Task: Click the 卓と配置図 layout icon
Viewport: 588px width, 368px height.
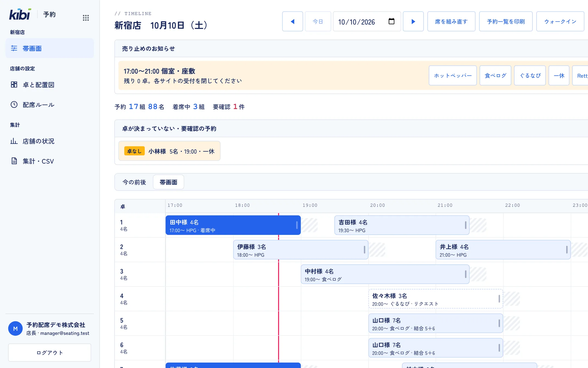Action: (x=14, y=85)
